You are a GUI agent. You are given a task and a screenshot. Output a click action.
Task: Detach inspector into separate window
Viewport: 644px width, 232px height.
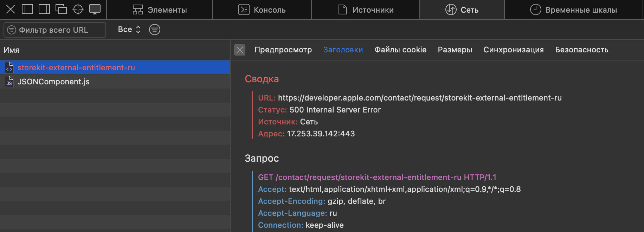pos(61,9)
